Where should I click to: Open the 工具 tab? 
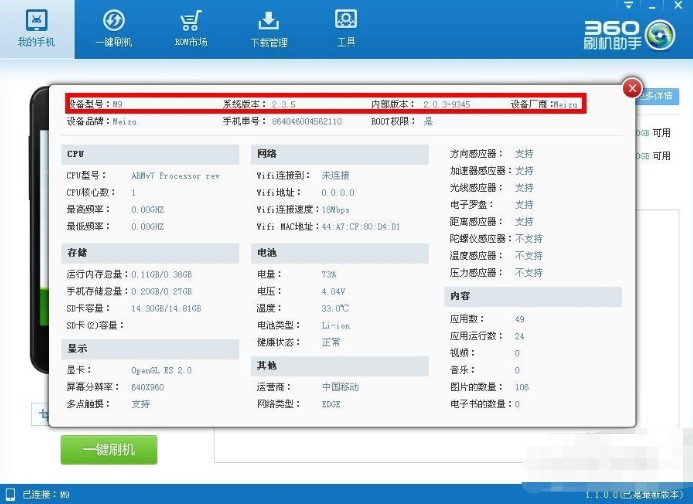(x=346, y=29)
